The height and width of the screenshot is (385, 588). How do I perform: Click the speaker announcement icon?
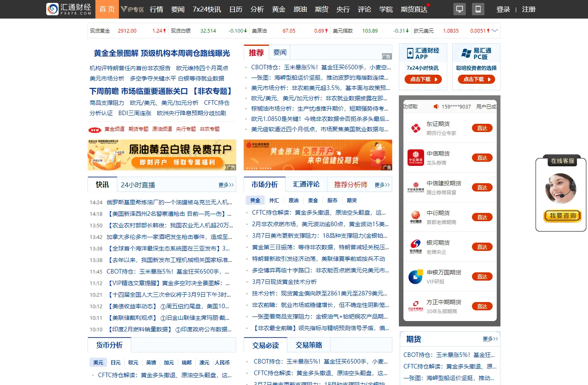[x=436, y=106]
